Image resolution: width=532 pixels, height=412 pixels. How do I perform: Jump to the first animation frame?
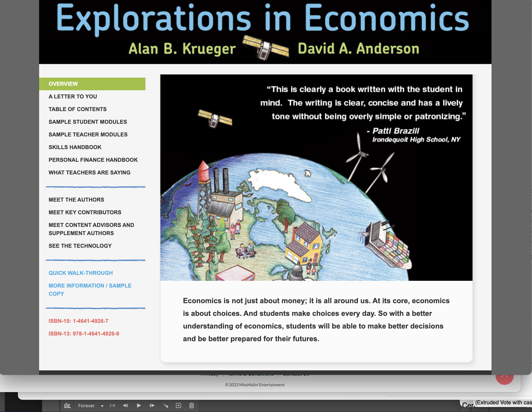pos(112,405)
